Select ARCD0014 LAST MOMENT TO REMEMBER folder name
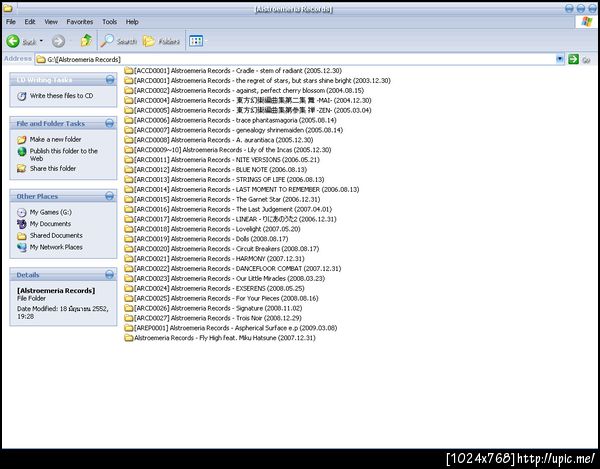The height and width of the screenshot is (469, 600). (247, 189)
